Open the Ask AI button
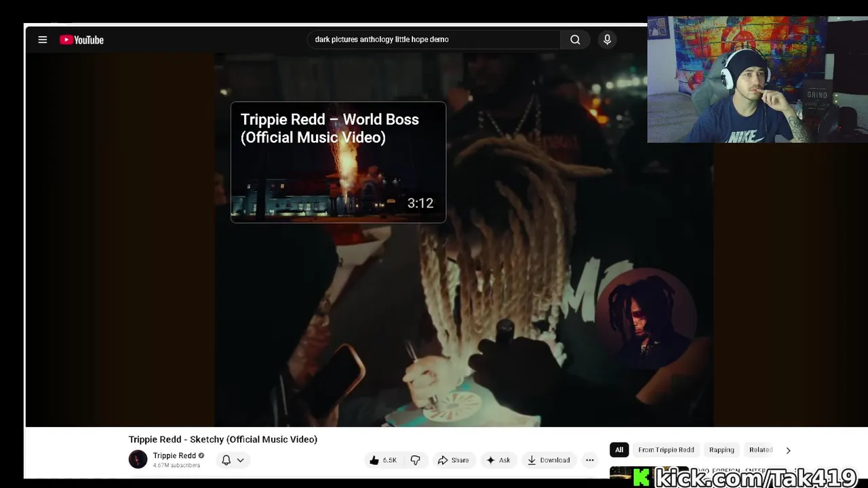 pyautogui.click(x=498, y=460)
